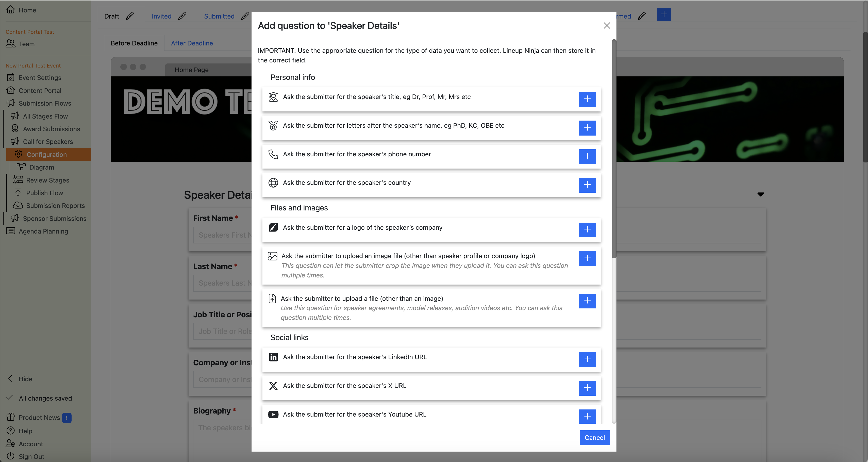Open Submission Reports
The image size is (868, 462).
(x=49, y=206)
